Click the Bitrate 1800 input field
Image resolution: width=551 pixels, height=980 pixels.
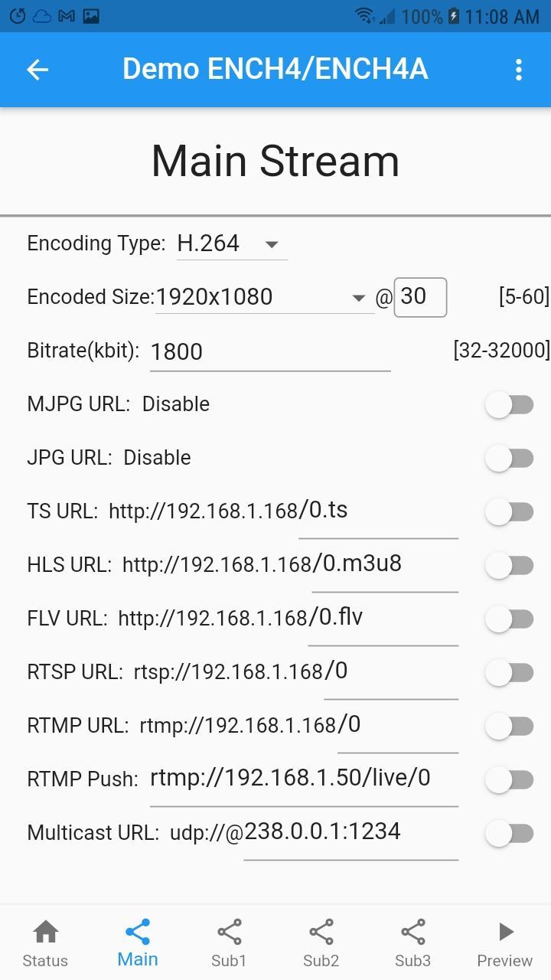coord(269,352)
